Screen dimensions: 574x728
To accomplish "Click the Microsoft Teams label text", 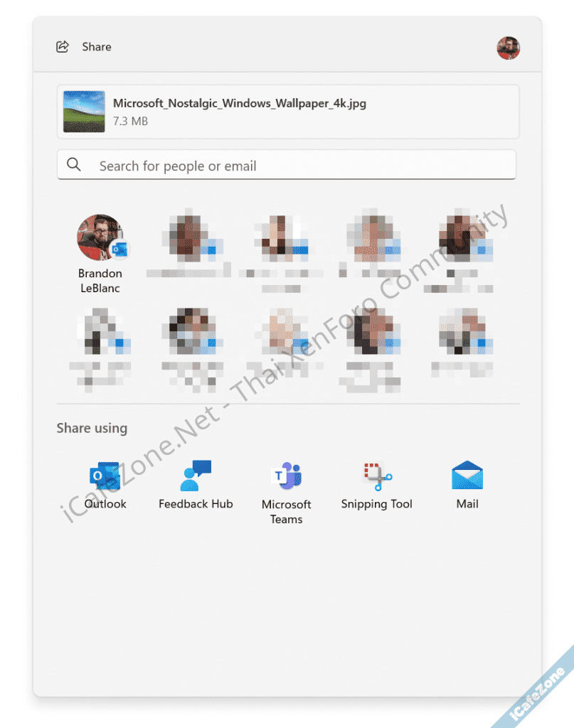I will (287, 512).
